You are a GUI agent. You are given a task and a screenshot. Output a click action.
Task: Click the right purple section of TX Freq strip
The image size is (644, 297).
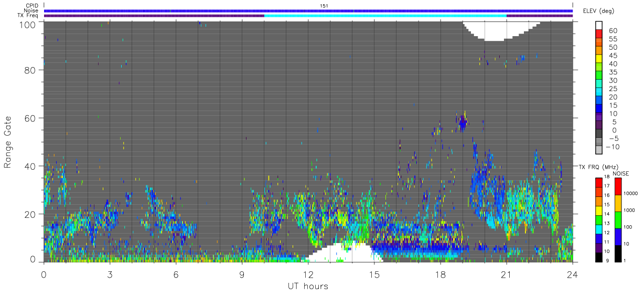[x=540, y=16]
